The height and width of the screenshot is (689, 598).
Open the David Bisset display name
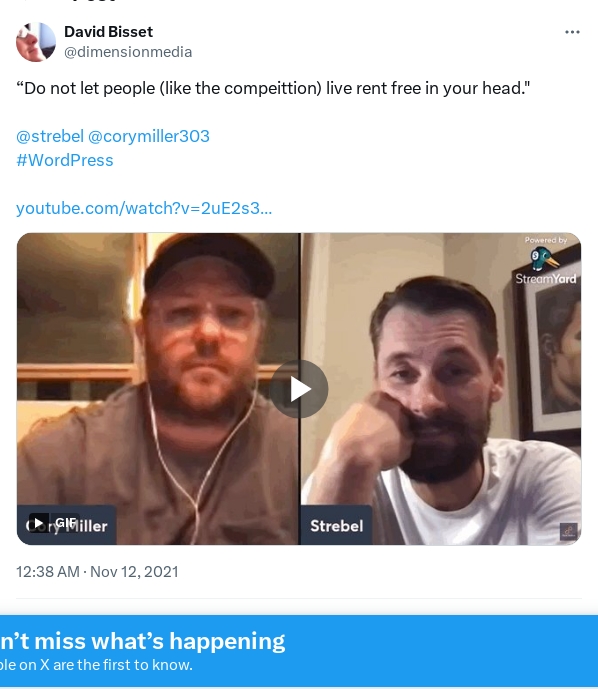click(109, 32)
